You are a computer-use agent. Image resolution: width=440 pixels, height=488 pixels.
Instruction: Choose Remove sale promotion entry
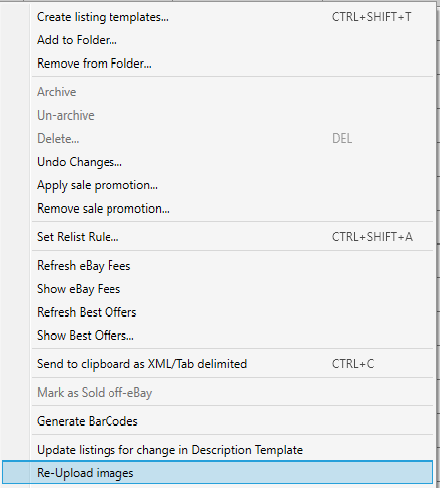(x=217, y=209)
